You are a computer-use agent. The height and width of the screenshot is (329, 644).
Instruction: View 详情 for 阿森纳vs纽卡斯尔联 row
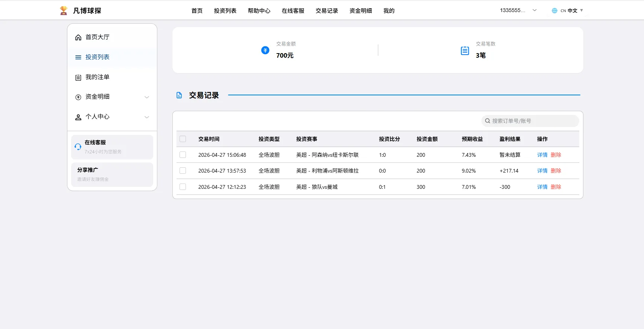pos(542,155)
